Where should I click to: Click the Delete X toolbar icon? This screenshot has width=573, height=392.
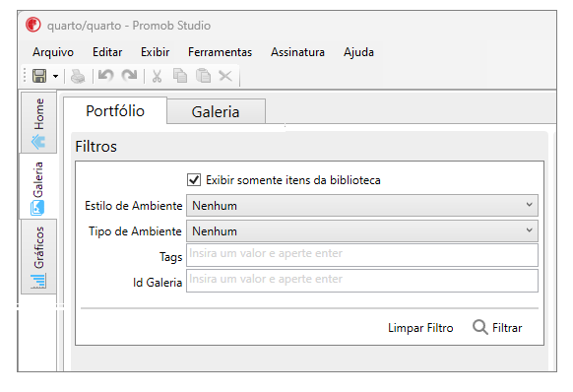(x=225, y=76)
